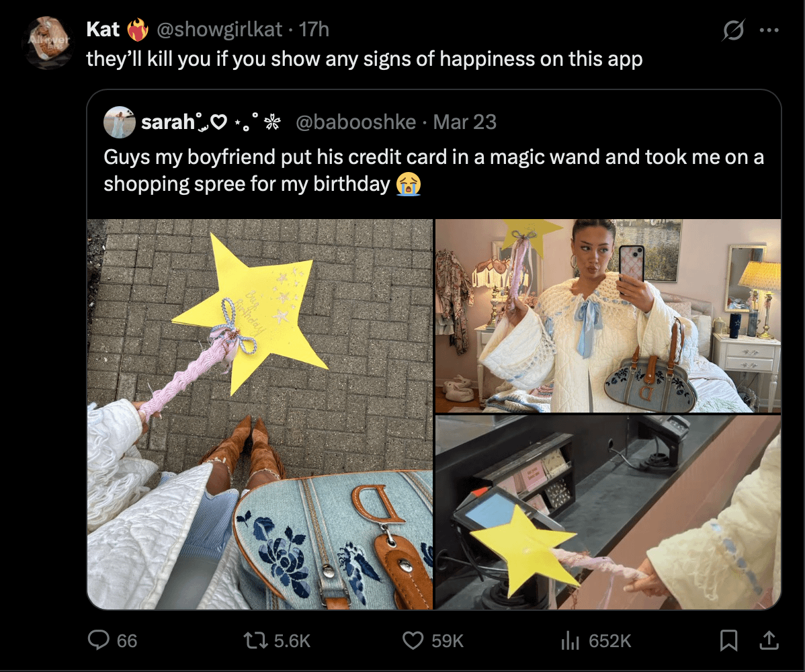The height and width of the screenshot is (672, 805).
Task: Click the Grok explain icon
Action: [x=733, y=30]
